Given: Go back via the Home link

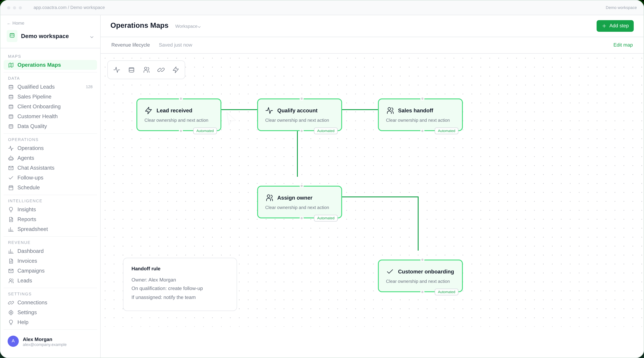Looking at the screenshot, I should (16, 23).
